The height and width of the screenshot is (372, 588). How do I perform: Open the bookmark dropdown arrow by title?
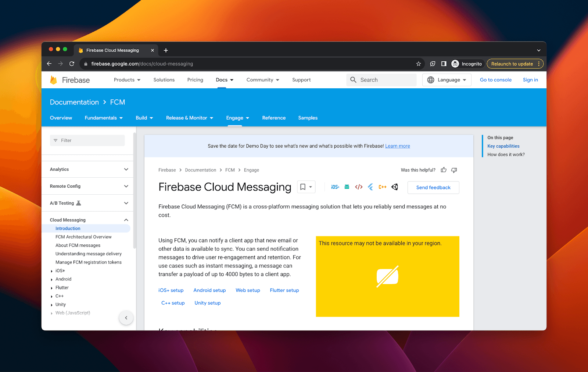coord(311,187)
